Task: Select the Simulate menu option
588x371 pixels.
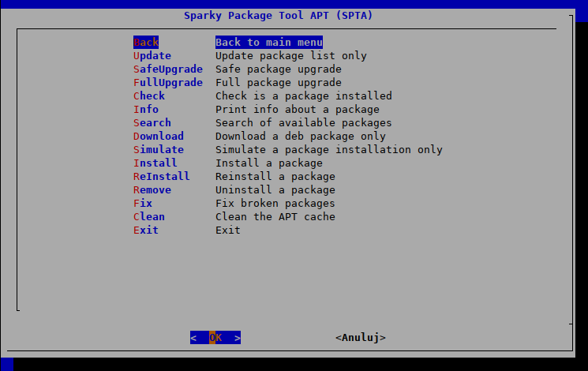Action: coord(159,150)
